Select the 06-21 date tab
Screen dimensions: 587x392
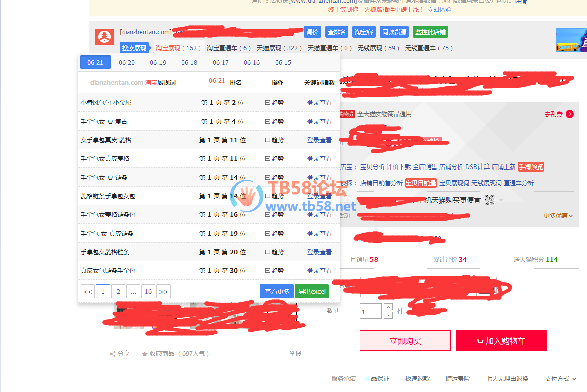pyautogui.click(x=95, y=63)
